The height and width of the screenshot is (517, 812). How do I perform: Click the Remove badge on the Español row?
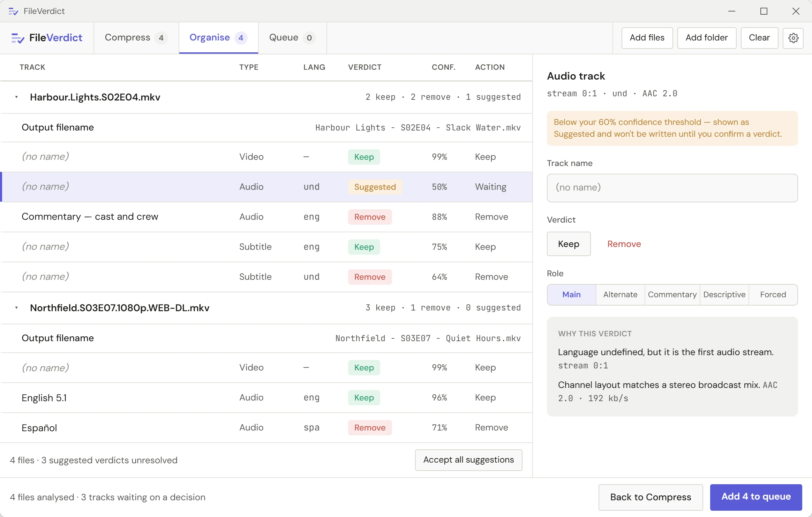point(370,428)
